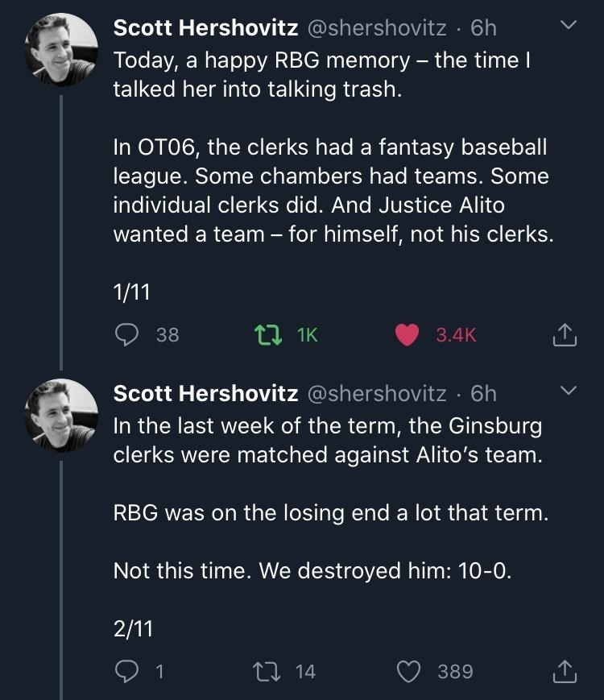The image size is (604, 700).
Task: View the 38 replies count on first tweet
Action: point(168,334)
